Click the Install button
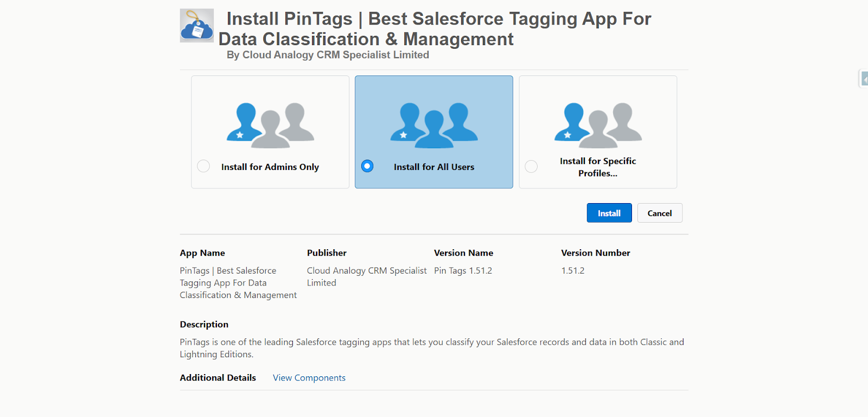Screen dimensions: 868x417 click(x=609, y=213)
